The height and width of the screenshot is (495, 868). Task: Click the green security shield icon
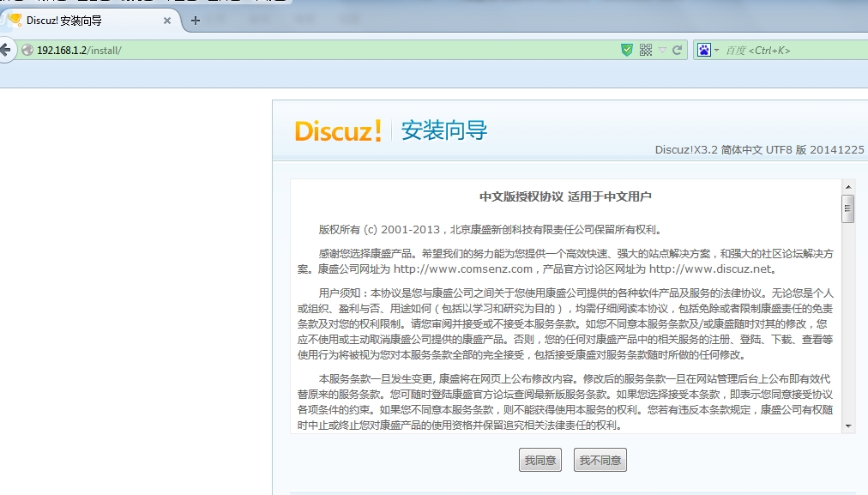[627, 50]
